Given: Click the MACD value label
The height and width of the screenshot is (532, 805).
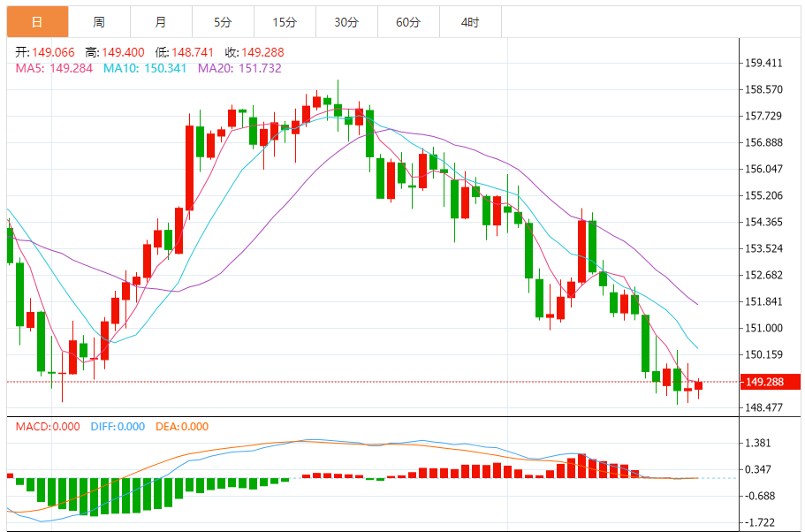Looking at the screenshot, I should click(48, 426).
